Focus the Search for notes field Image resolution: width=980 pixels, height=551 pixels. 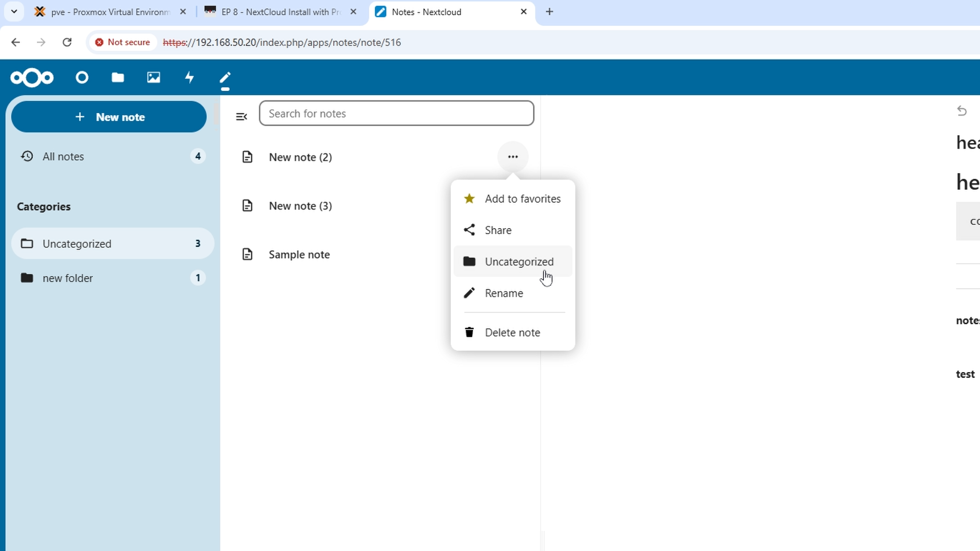click(x=396, y=114)
